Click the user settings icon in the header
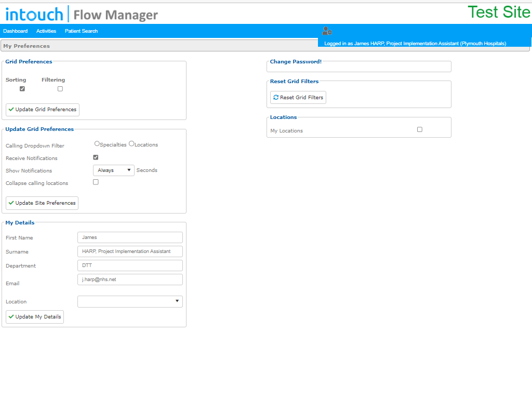The height and width of the screenshot is (399, 532). pyautogui.click(x=327, y=31)
